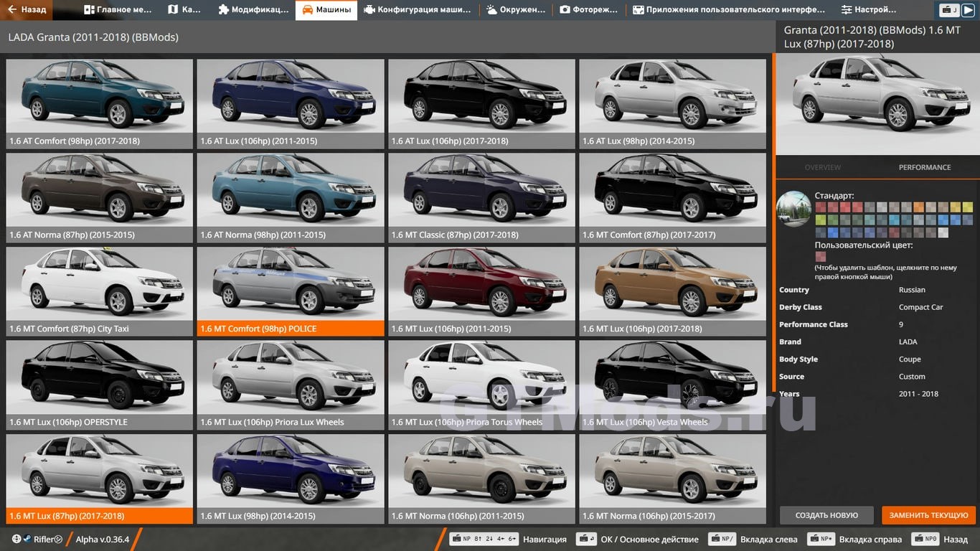Select the Машины vehicles tab

(x=326, y=10)
